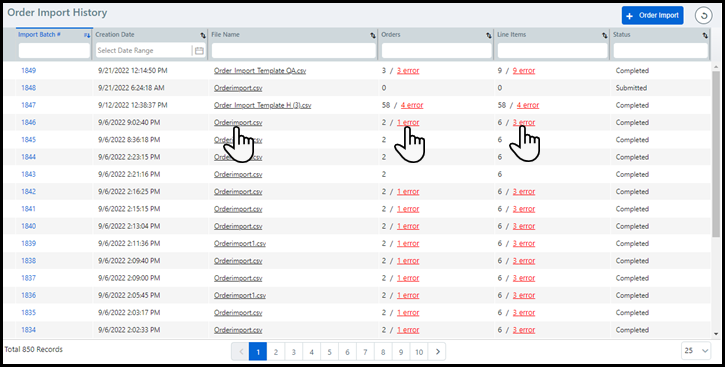
Task: View 4 error link in Orders for 1847
Action: click(x=412, y=105)
